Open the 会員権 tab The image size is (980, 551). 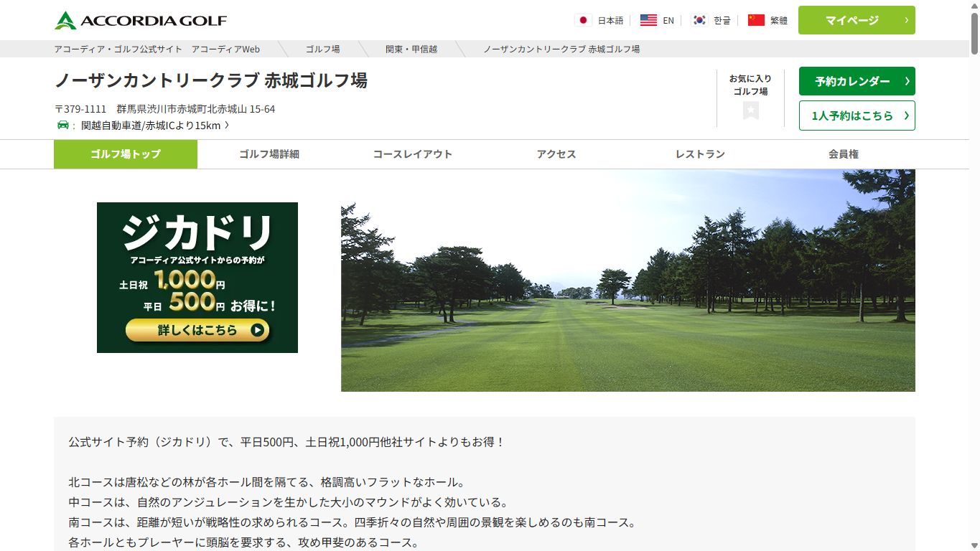coord(844,154)
